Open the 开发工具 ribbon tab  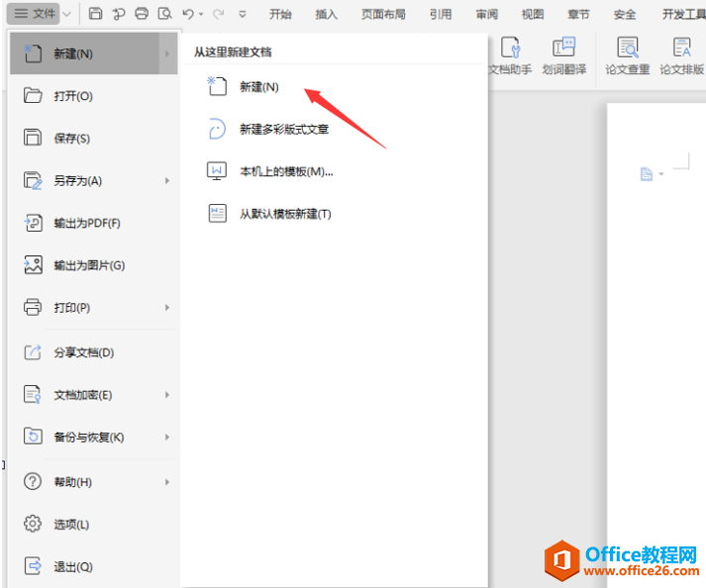pos(683,15)
